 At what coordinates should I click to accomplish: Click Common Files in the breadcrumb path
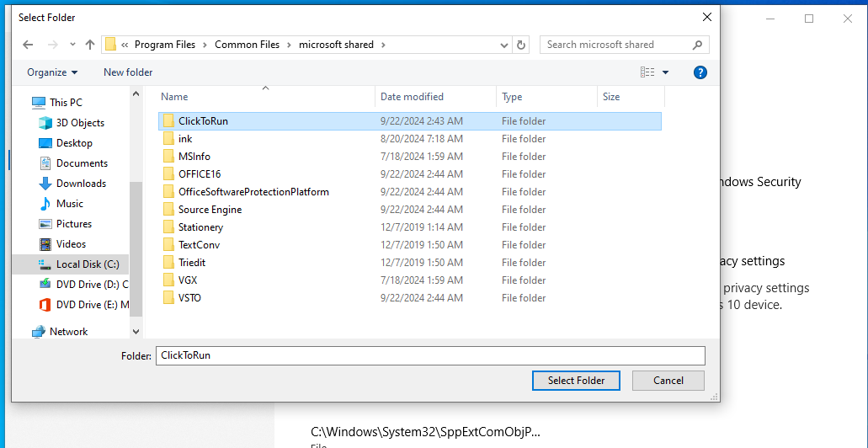[x=247, y=45]
